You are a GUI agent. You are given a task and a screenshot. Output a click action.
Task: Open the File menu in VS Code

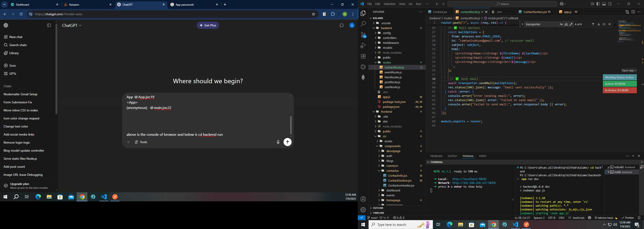tap(369, 4)
